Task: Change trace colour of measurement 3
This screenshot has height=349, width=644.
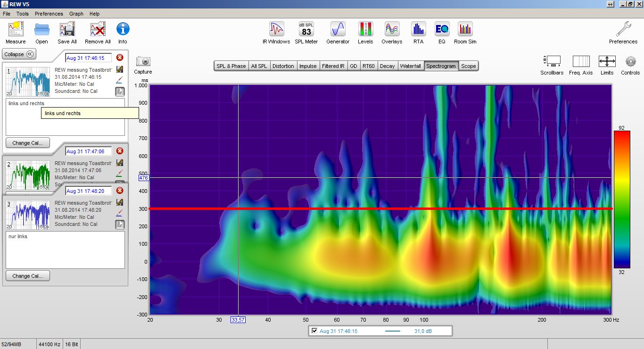Action: click(120, 213)
